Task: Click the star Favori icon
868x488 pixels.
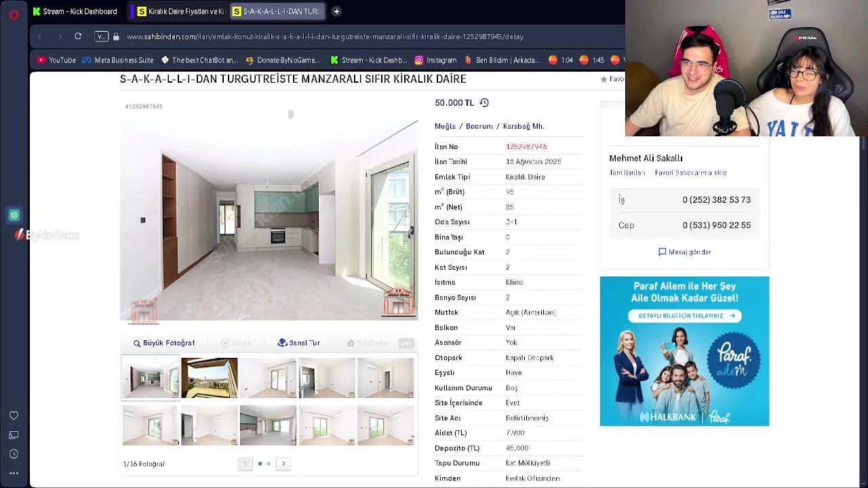Action: point(604,79)
